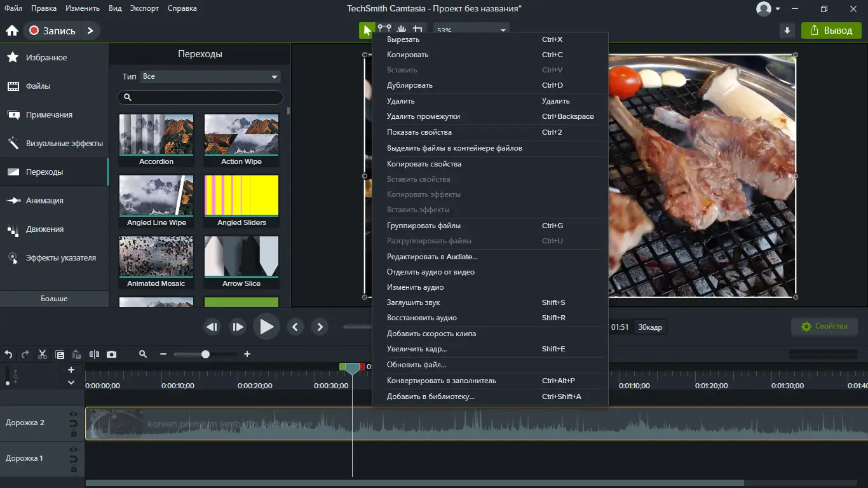Viewport: 868px width, 488px height.
Task: Add a new track with the plus icon
Action: click(x=71, y=370)
